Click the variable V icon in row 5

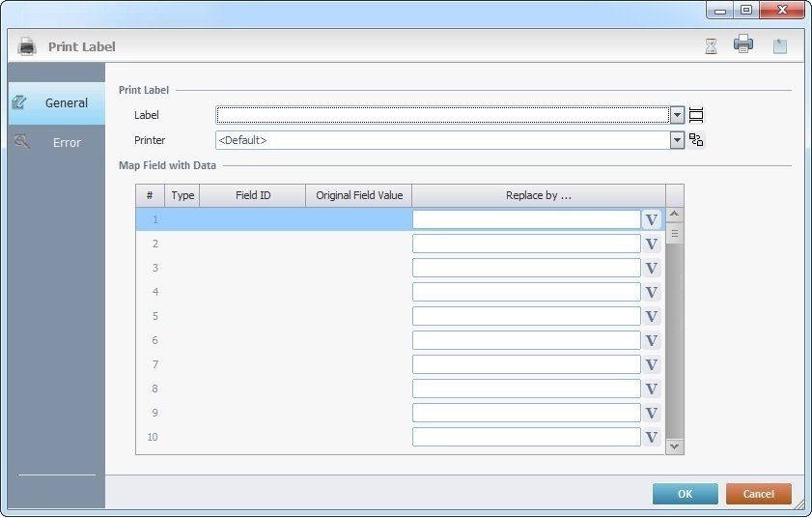[652, 317]
